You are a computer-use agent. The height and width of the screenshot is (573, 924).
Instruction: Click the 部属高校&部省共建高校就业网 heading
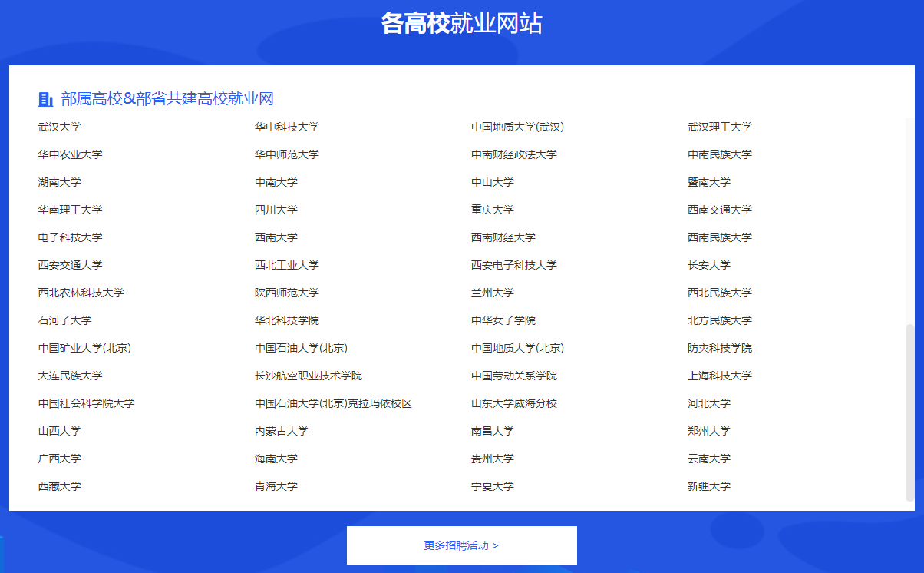pos(167,99)
